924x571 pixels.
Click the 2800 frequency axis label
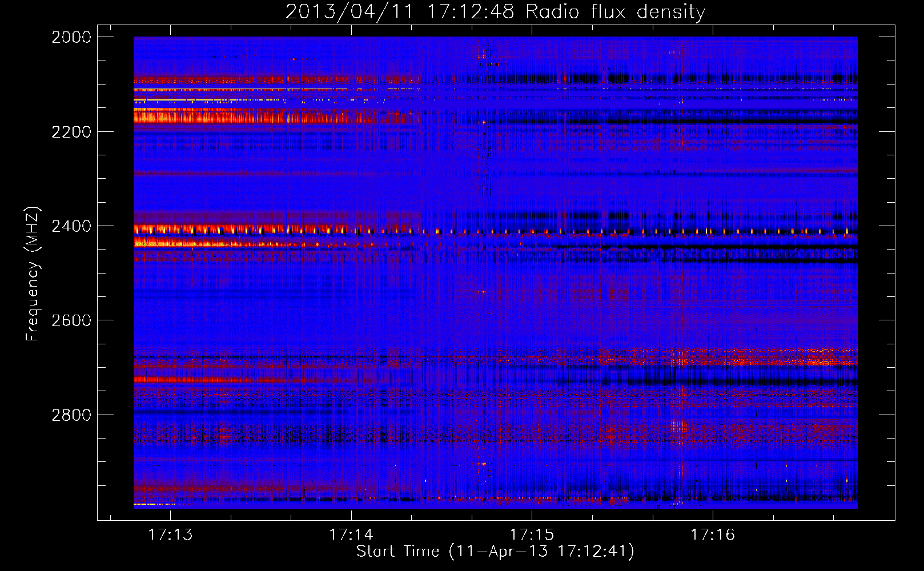(x=71, y=415)
